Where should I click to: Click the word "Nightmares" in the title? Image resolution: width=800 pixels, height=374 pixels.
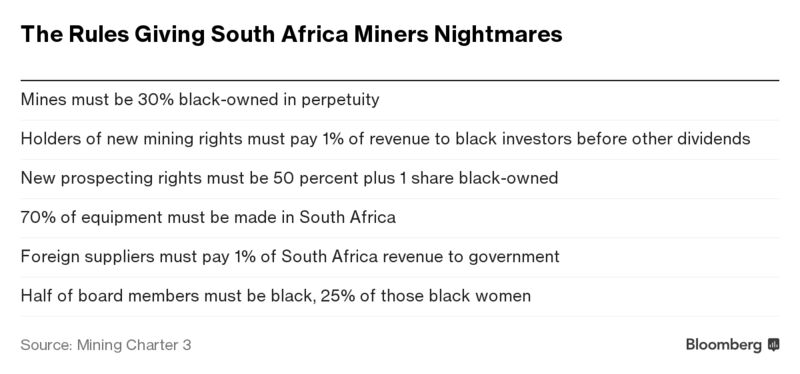point(498,35)
